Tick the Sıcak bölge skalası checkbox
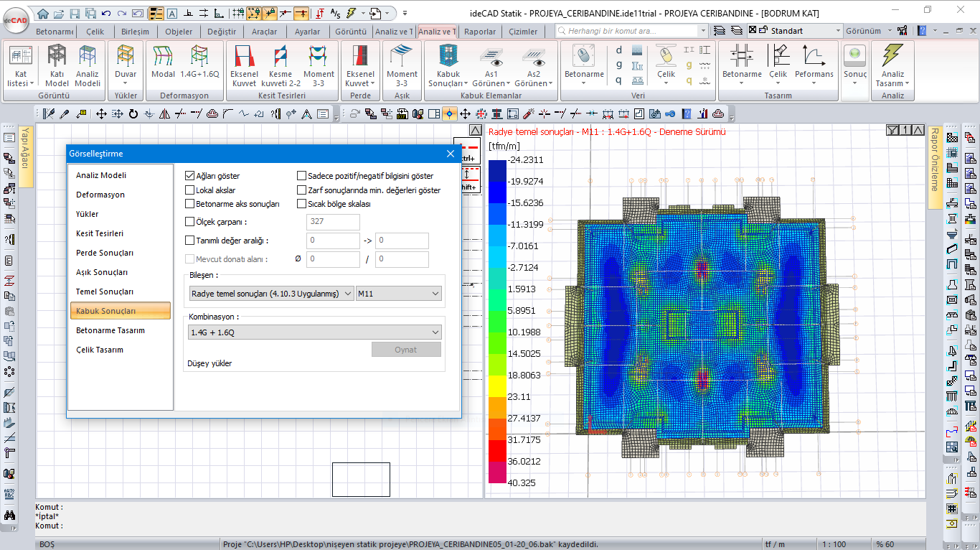The height and width of the screenshot is (550, 980). (302, 204)
